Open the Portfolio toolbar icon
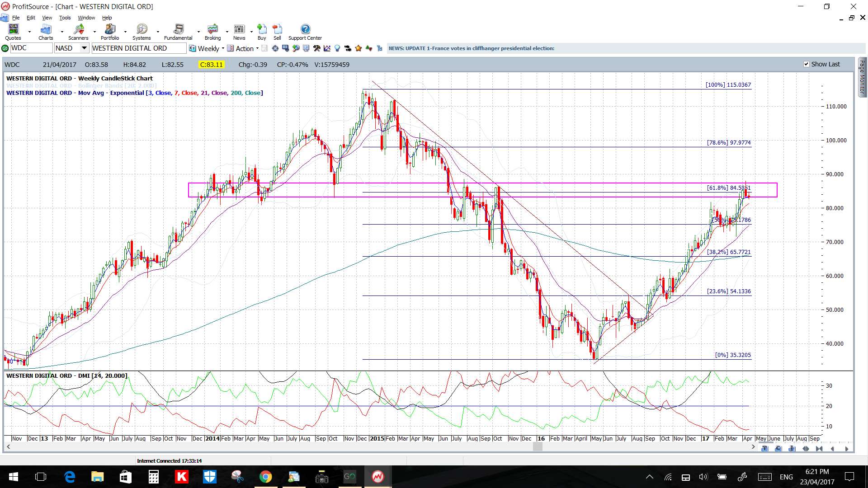Image resolution: width=868 pixels, height=488 pixels. (110, 32)
